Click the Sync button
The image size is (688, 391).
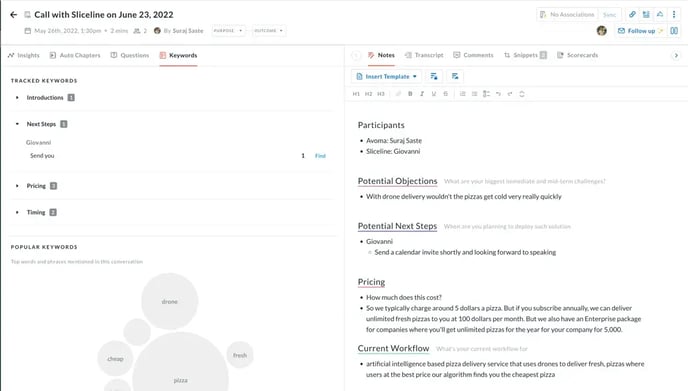click(x=609, y=14)
